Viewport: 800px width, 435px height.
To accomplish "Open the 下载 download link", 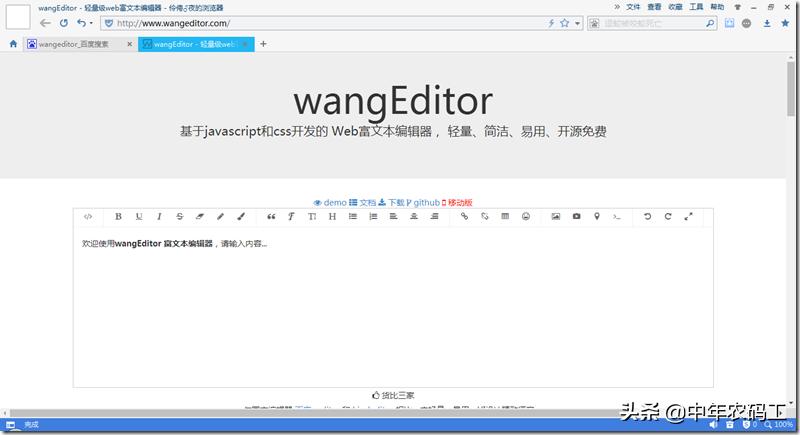I will tap(391, 202).
